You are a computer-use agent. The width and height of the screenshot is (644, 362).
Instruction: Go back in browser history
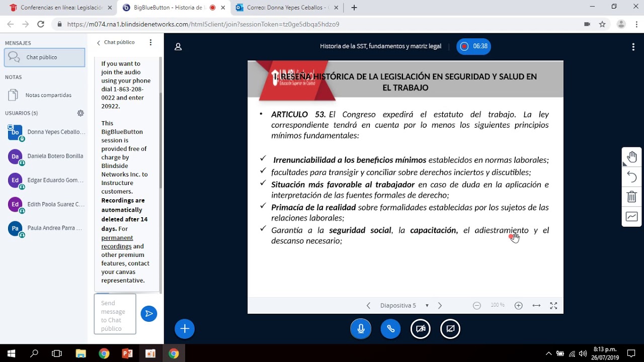[11, 24]
